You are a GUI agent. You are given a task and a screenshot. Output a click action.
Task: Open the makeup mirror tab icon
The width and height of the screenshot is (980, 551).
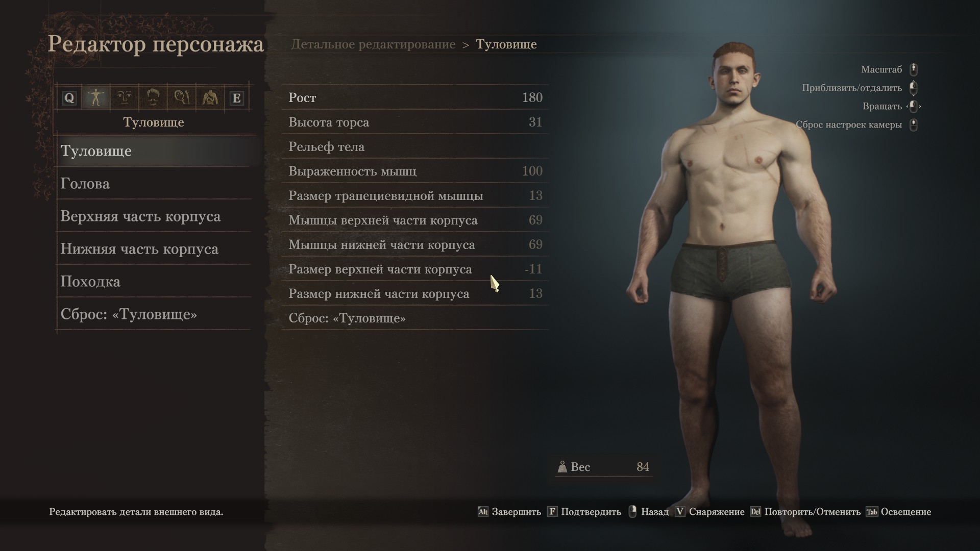pyautogui.click(x=182, y=98)
